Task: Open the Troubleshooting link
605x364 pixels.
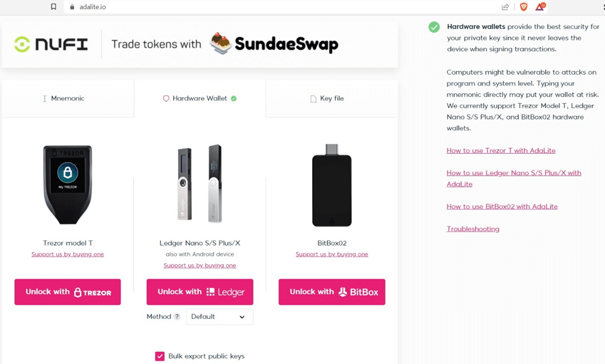Action: click(473, 229)
